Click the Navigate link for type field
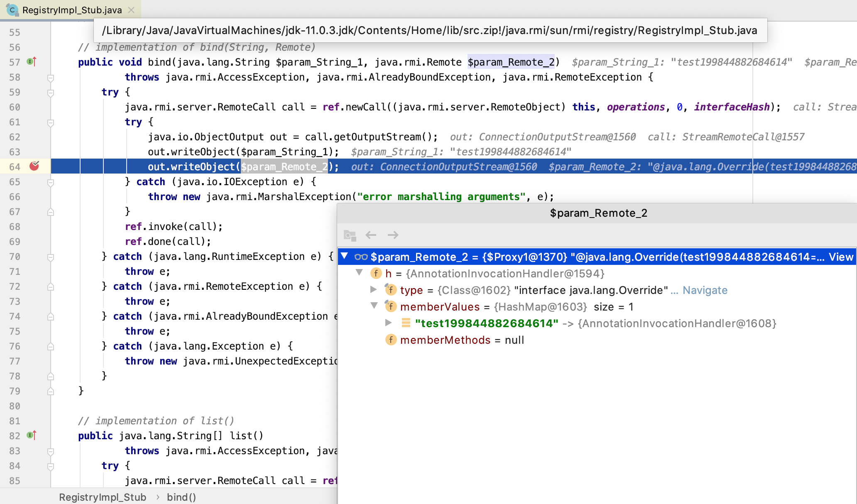Image resolution: width=857 pixels, height=504 pixels. coord(705,290)
